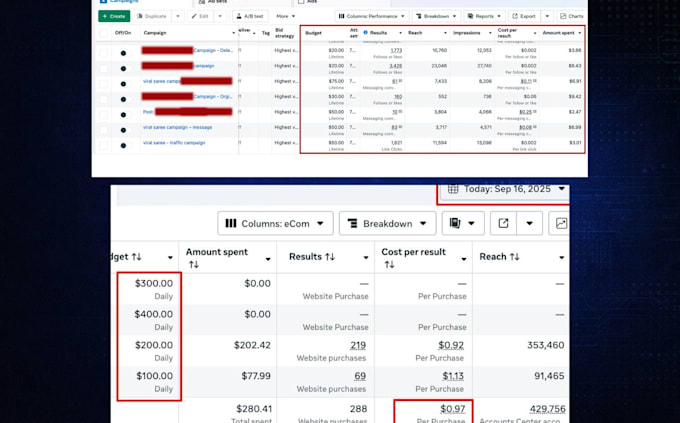Click the Edit pencil button

[x=200, y=16]
